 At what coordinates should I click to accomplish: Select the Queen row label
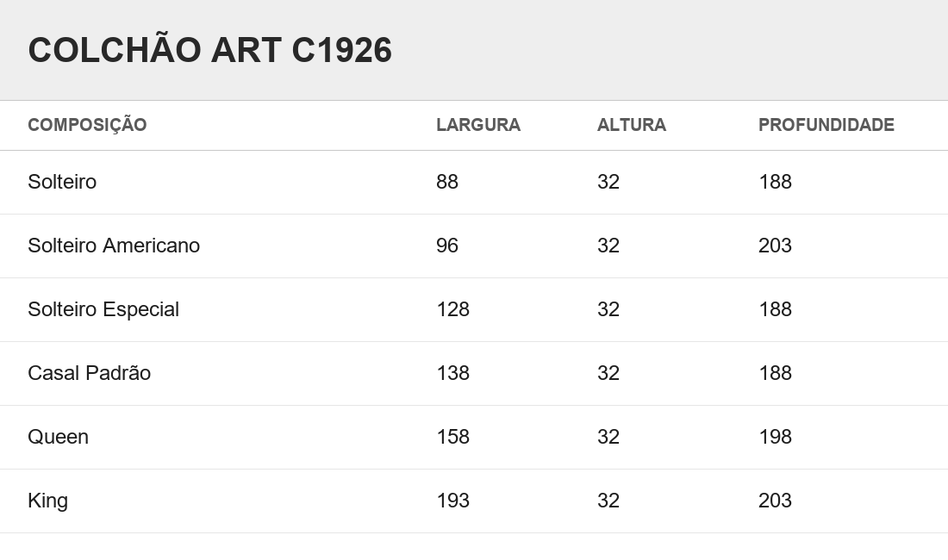58,437
